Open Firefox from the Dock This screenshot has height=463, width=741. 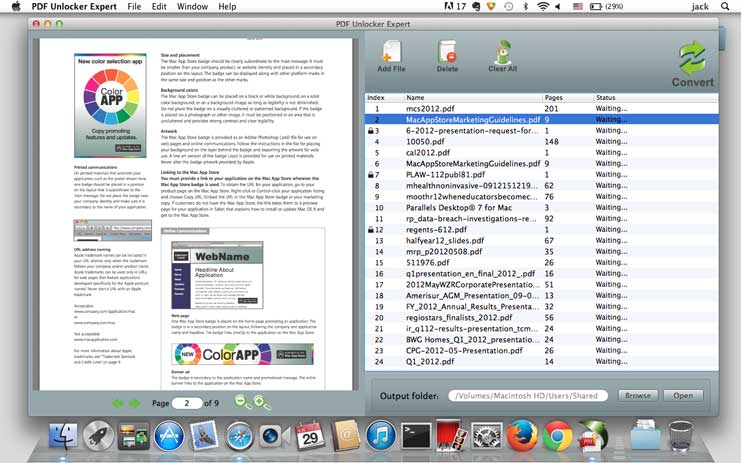coord(522,436)
